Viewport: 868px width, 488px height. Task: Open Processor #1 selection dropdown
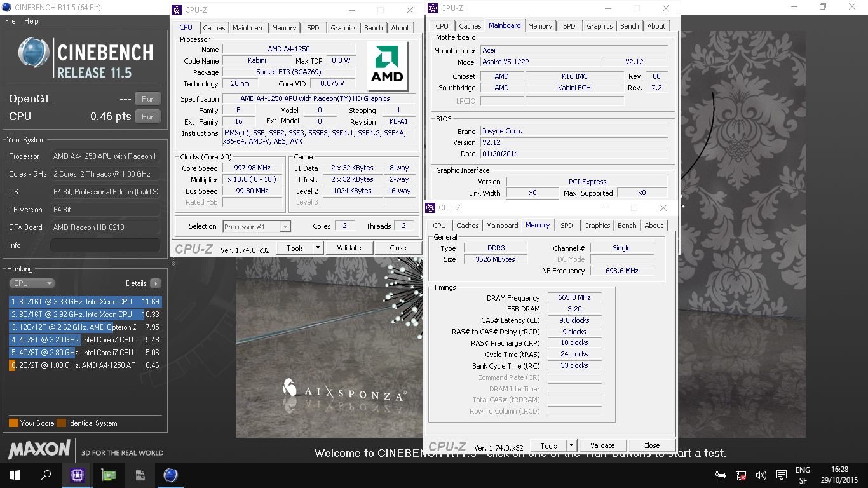pos(257,227)
